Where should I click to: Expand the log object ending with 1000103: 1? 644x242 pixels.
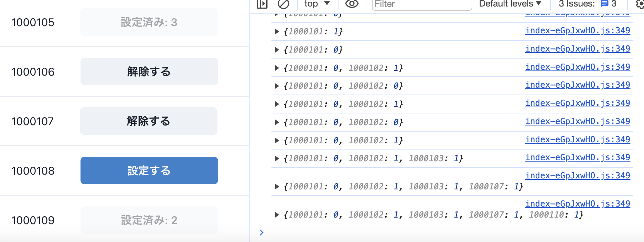pos(277,158)
